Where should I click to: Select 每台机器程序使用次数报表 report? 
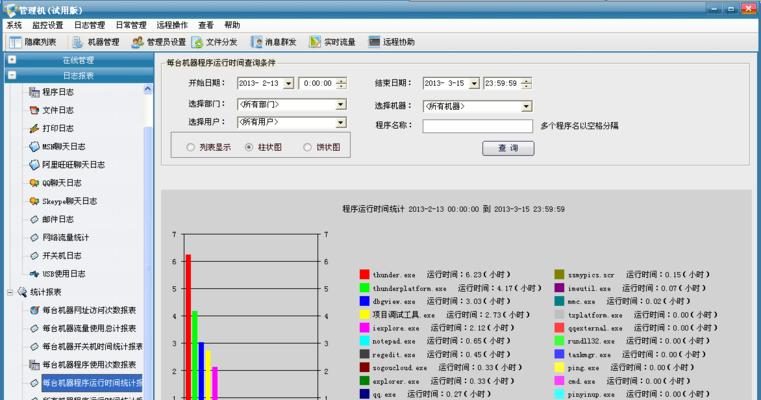(x=83, y=365)
